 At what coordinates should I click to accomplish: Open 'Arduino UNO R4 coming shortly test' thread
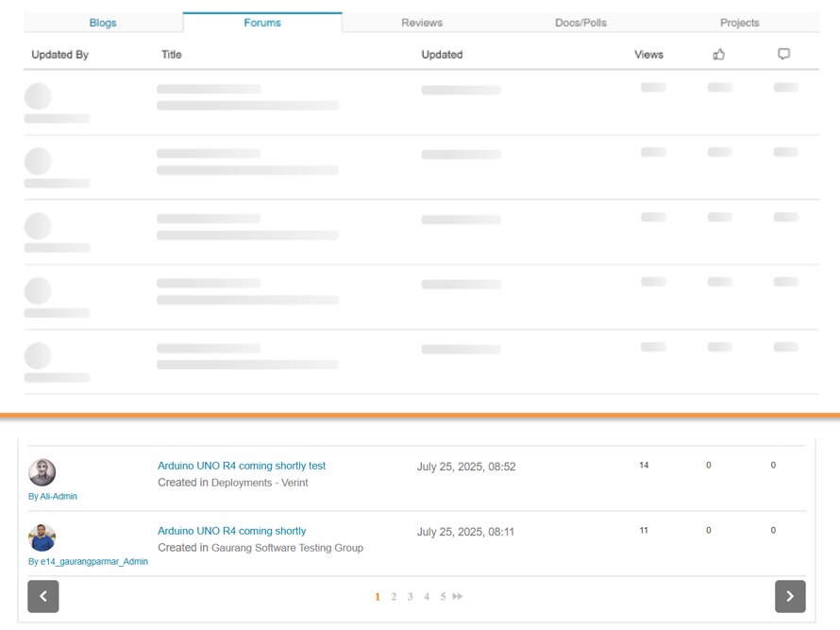click(x=242, y=466)
